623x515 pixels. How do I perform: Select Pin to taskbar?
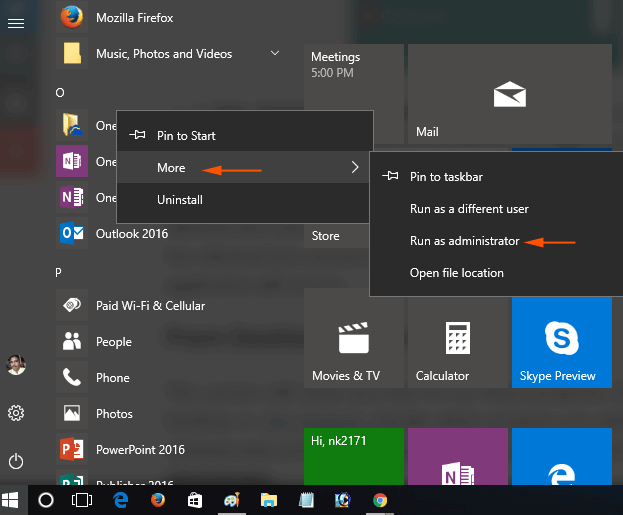(496, 176)
